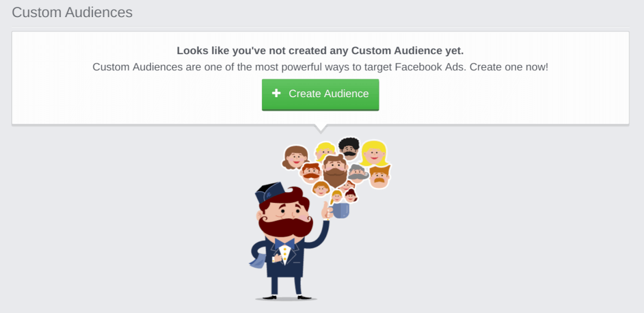This screenshot has height=313, width=644.
Task: Click the mascot's large dark red mustache
Action: coord(285,225)
